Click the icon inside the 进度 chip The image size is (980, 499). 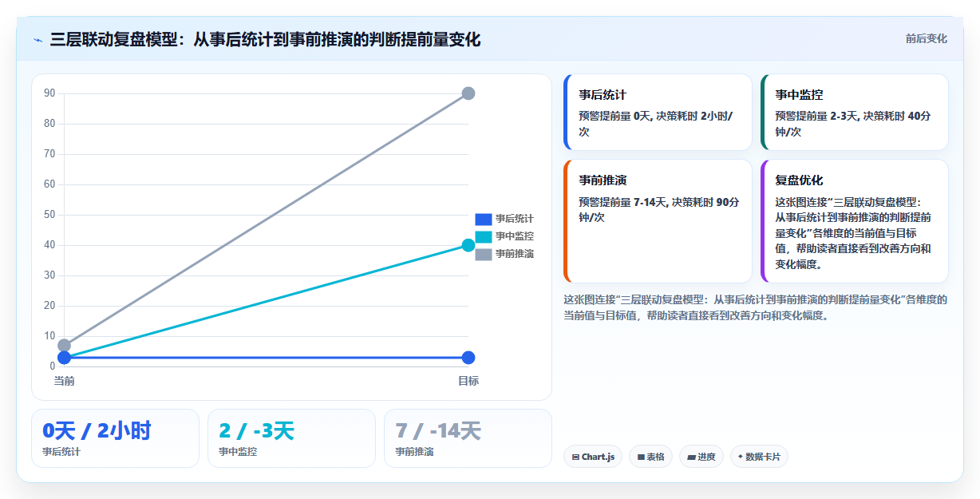point(691,457)
